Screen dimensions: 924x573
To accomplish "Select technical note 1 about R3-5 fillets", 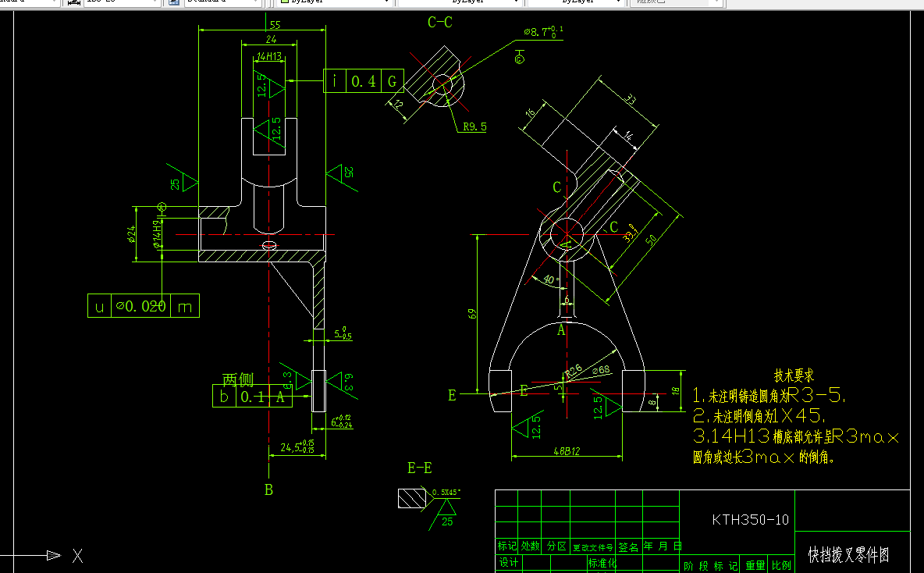I will (x=769, y=395).
